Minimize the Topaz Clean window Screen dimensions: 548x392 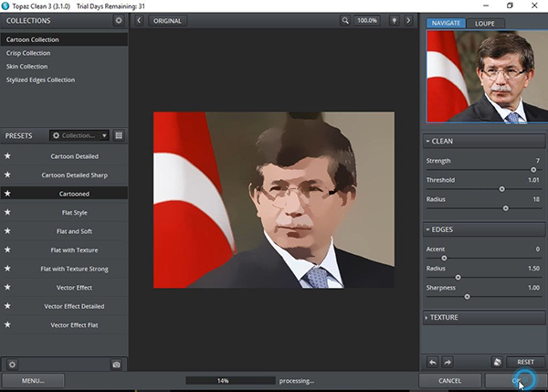(x=486, y=5)
